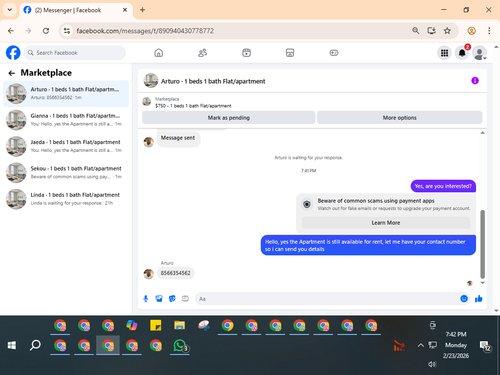Record a voice clip microphone icon

click(x=146, y=299)
